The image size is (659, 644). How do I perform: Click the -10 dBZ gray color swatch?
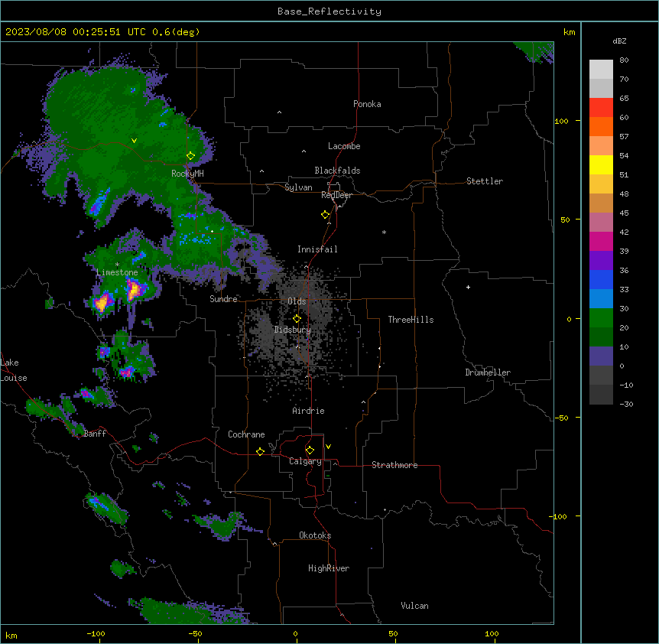[x=601, y=395]
